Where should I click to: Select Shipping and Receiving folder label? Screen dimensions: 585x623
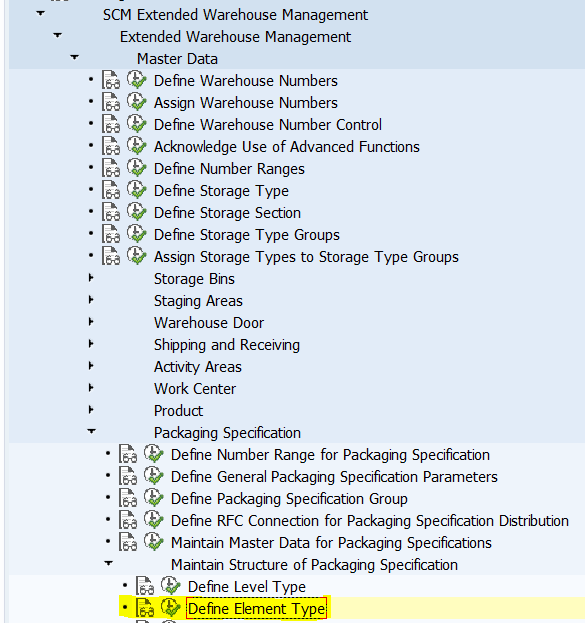pyautogui.click(x=227, y=345)
